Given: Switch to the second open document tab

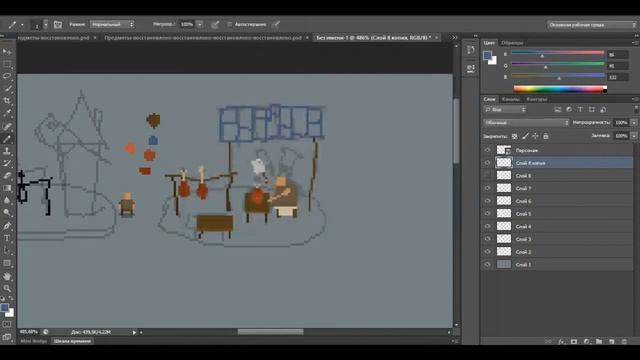Looking at the screenshot, I should click(203, 38).
